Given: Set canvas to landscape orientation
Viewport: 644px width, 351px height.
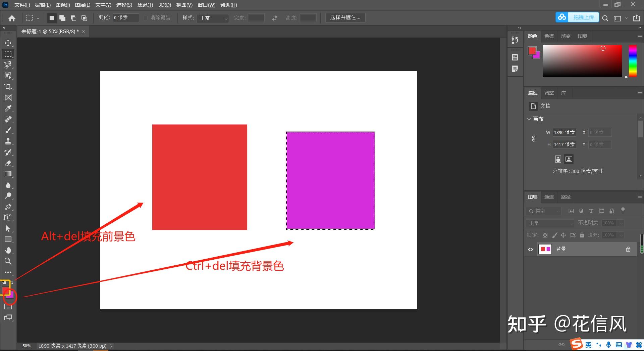Looking at the screenshot, I should pos(569,159).
